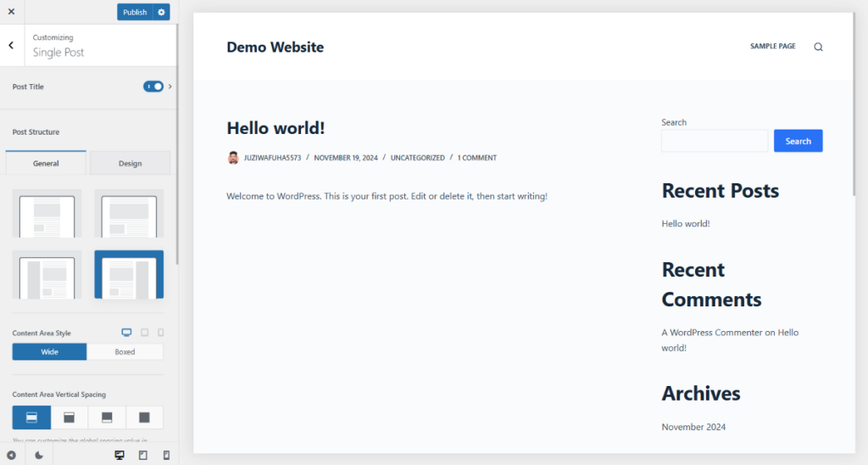Close the customizer with the X icon

(11, 12)
